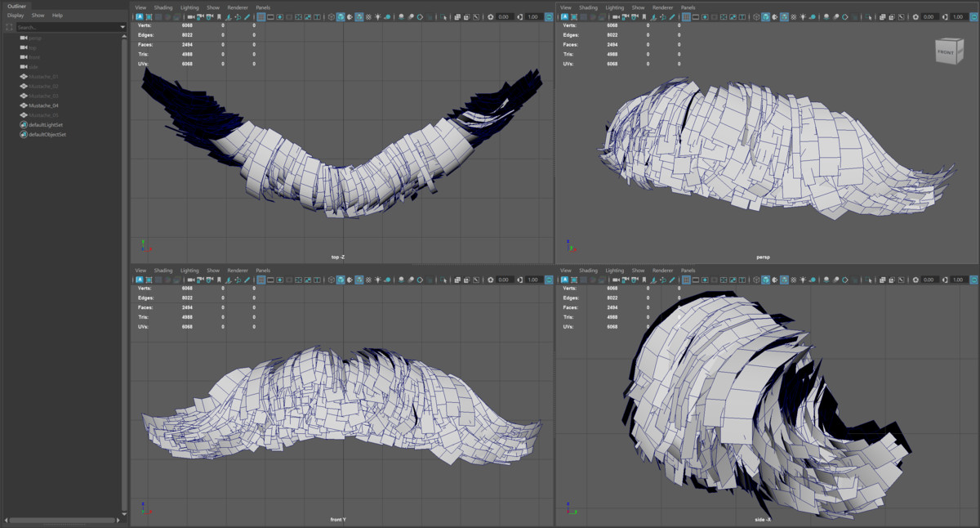Toggle grid display in front-Y panel toolbar
This screenshot has height=528, width=980.
pos(261,280)
